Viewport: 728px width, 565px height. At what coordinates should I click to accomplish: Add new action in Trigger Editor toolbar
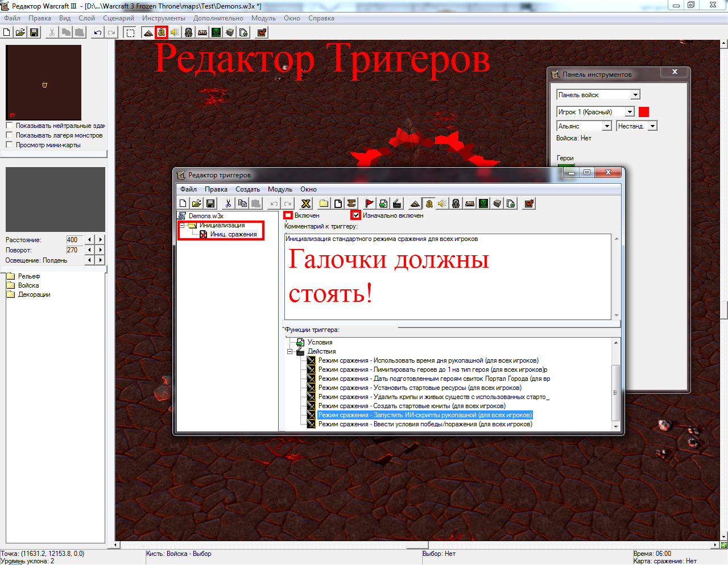[397, 203]
